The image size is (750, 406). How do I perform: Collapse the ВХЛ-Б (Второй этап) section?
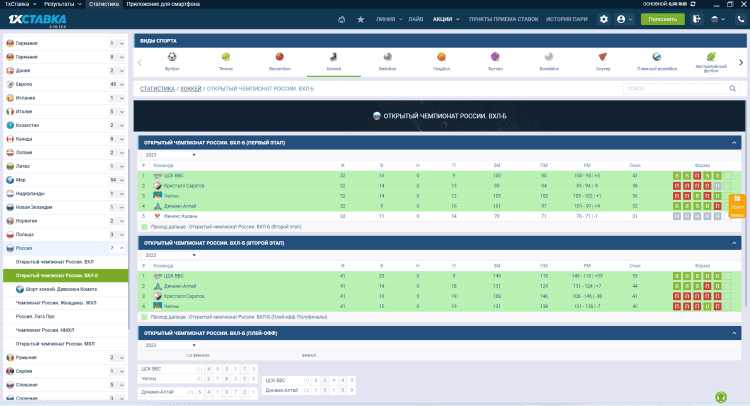(x=735, y=243)
